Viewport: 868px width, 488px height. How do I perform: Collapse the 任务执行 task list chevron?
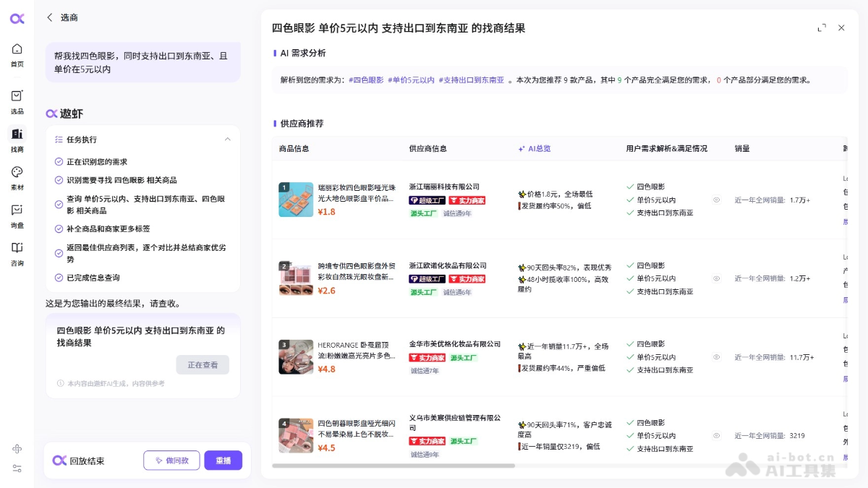pos(228,140)
